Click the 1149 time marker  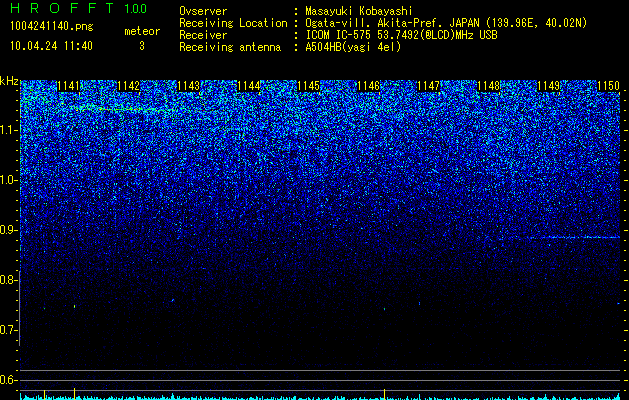click(x=548, y=86)
